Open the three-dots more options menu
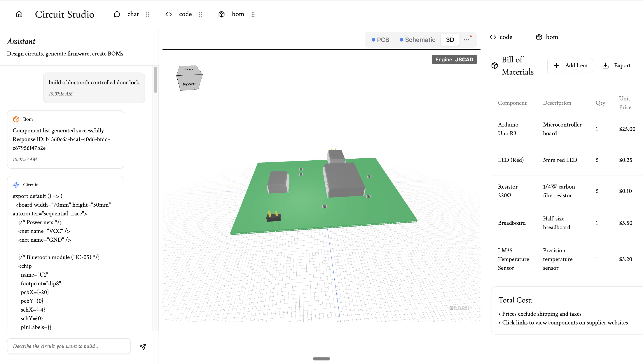 (x=466, y=40)
